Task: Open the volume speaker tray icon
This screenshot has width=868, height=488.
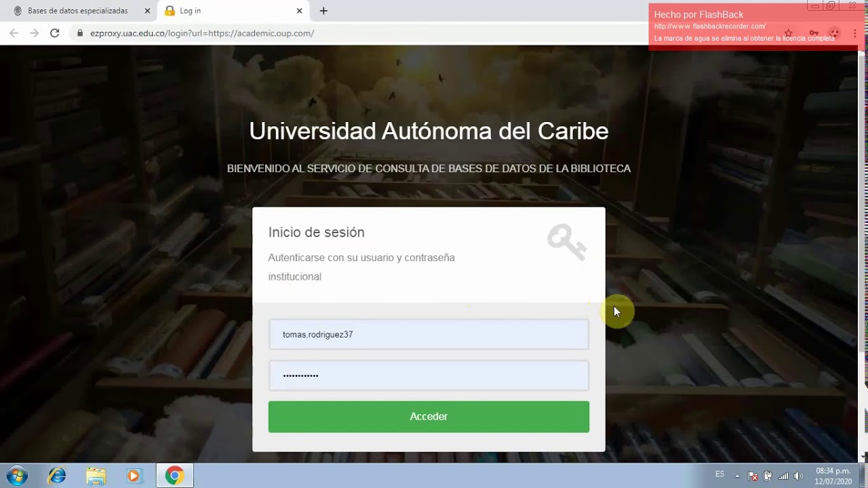Action: 798,476
